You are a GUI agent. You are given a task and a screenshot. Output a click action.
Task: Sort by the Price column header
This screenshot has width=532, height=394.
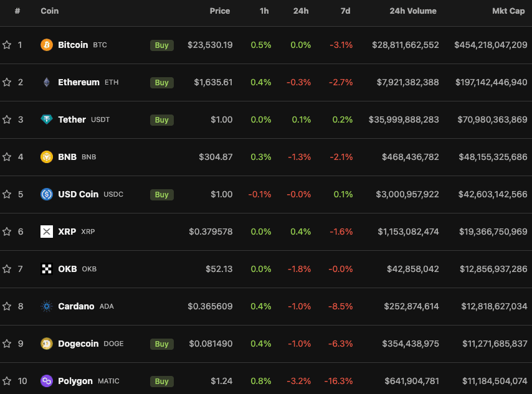click(220, 11)
